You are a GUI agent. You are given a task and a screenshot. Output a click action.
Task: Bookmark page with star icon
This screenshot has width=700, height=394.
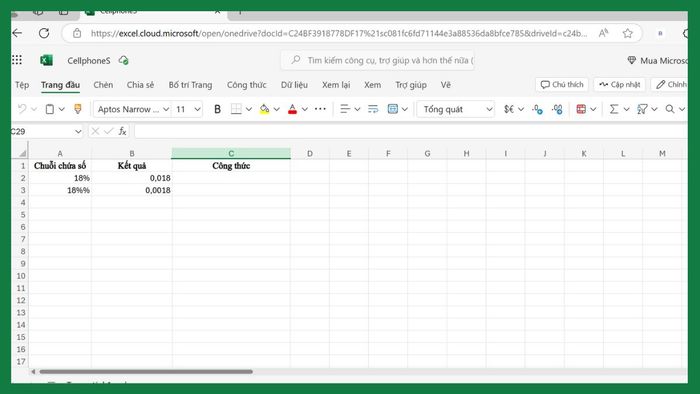click(628, 33)
